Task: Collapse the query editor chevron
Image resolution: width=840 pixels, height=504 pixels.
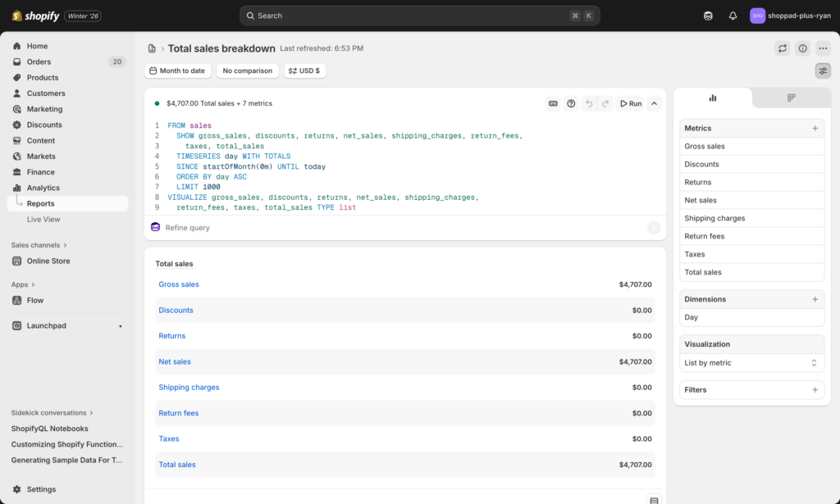Action: coord(654,104)
